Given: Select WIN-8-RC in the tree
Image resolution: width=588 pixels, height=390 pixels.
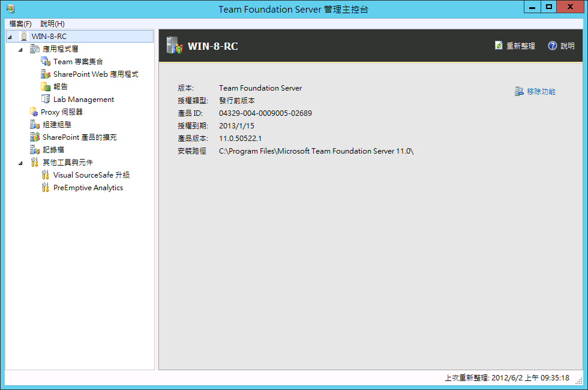Looking at the screenshot, I should click(x=49, y=37).
